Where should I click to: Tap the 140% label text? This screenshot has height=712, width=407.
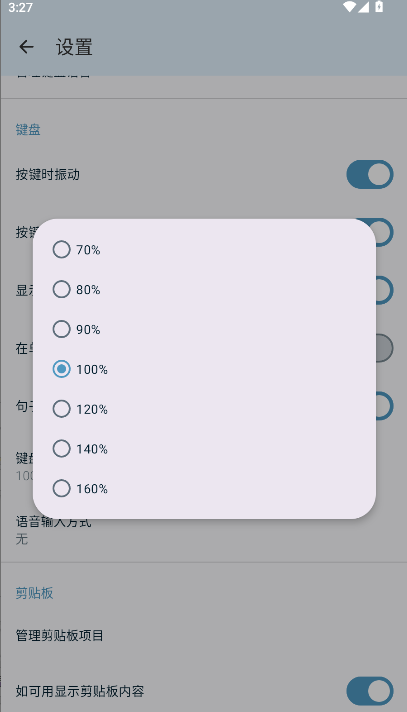pyautogui.click(x=92, y=449)
